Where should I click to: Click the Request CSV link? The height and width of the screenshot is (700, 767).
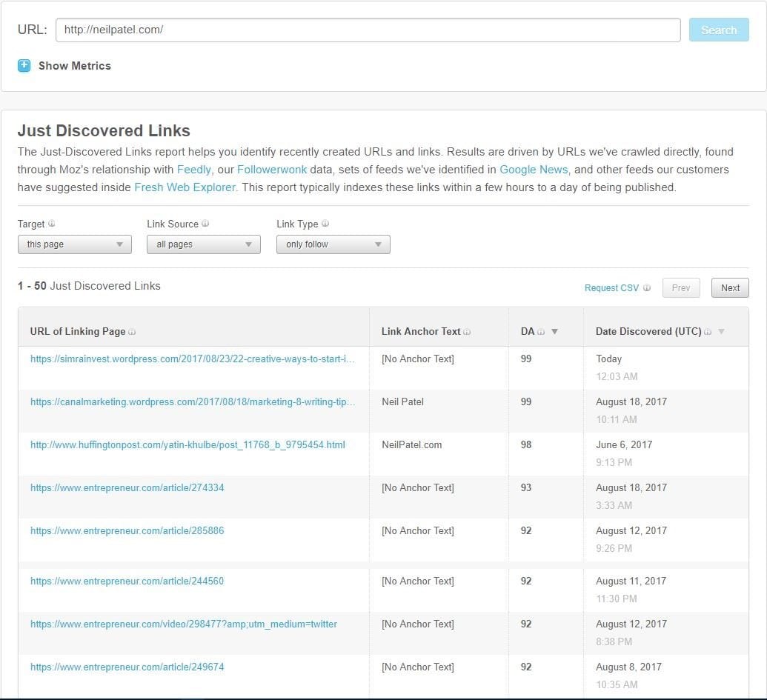click(x=611, y=288)
